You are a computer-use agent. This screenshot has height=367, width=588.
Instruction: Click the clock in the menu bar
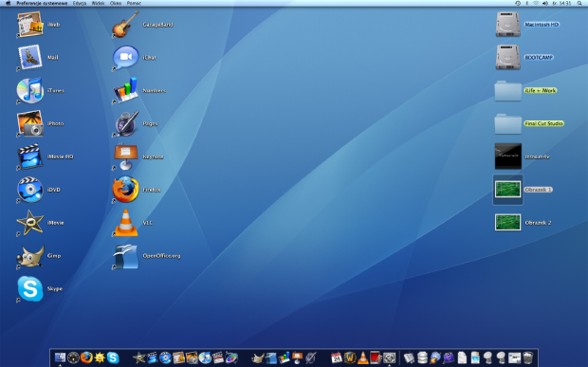[x=561, y=3]
